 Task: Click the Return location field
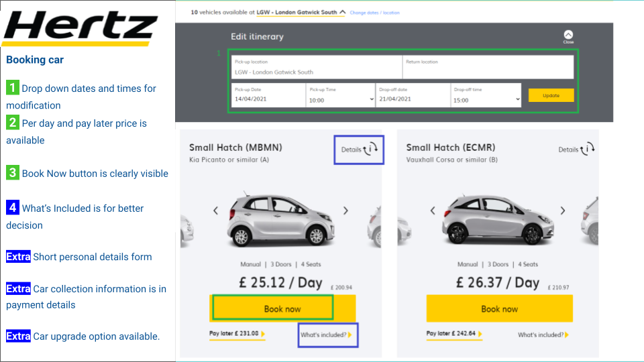(x=488, y=67)
